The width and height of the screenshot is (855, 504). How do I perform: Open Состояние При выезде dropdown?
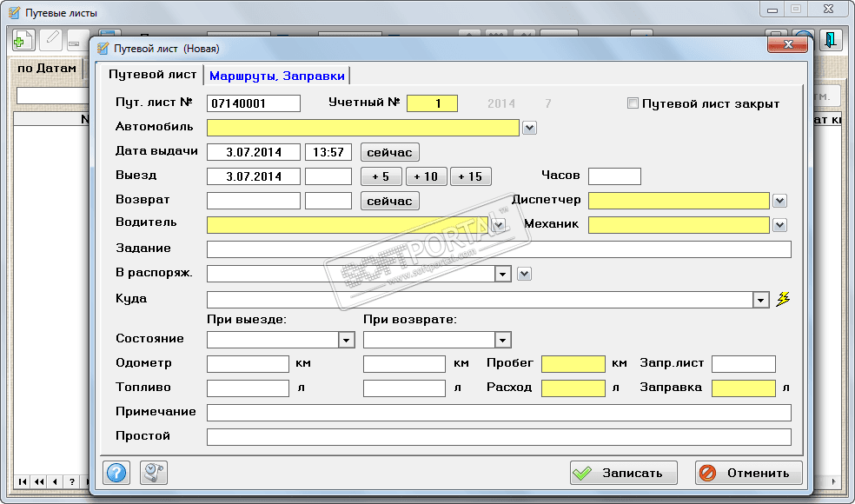346,340
